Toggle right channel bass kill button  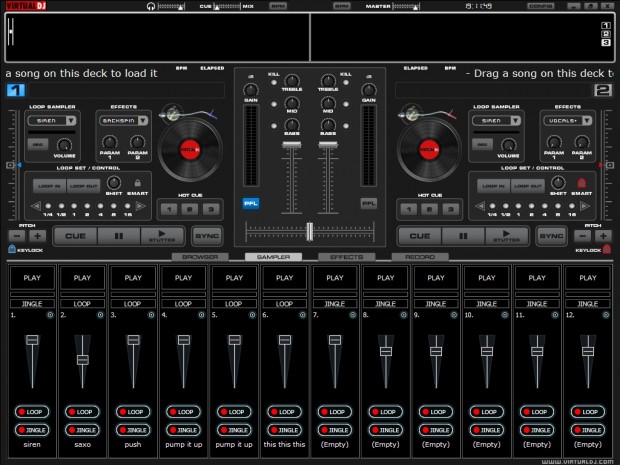346,126
